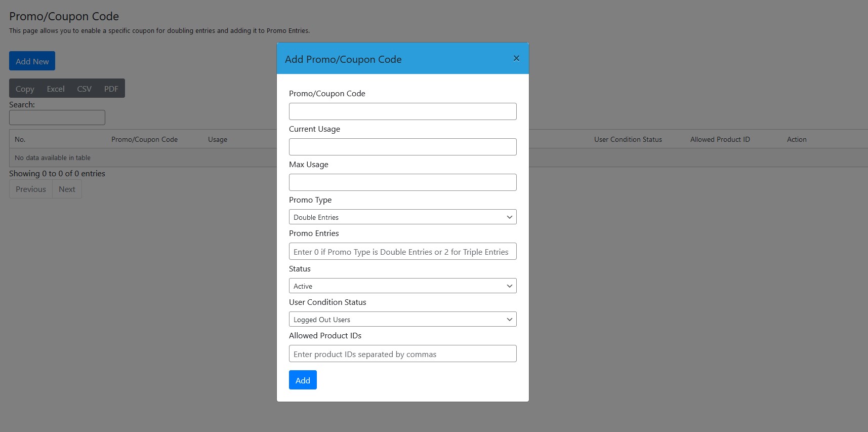The image size is (868, 432).
Task: Go to Previous page of table
Action: pyautogui.click(x=31, y=189)
